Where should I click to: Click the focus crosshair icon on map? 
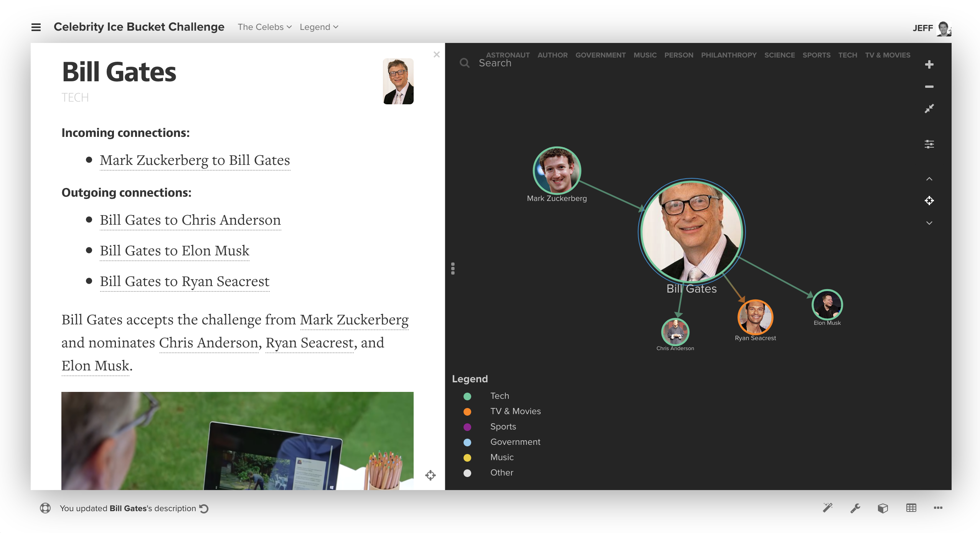[929, 201]
